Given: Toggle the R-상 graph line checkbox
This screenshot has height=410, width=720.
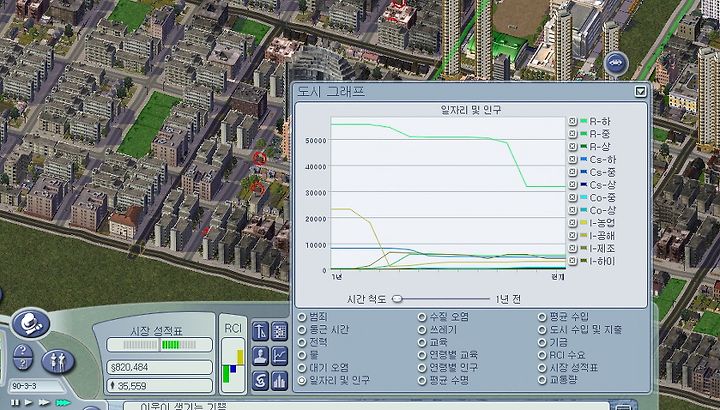Looking at the screenshot, I should pos(573,146).
